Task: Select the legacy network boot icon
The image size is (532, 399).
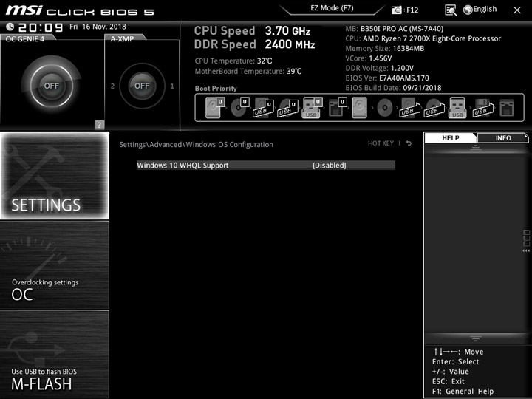Action: (x=507, y=108)
